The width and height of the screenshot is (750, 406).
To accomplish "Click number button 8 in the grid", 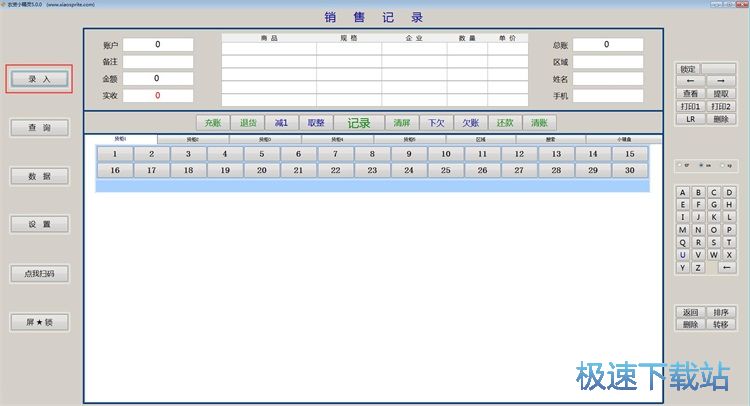I will [x=372, y=154].
